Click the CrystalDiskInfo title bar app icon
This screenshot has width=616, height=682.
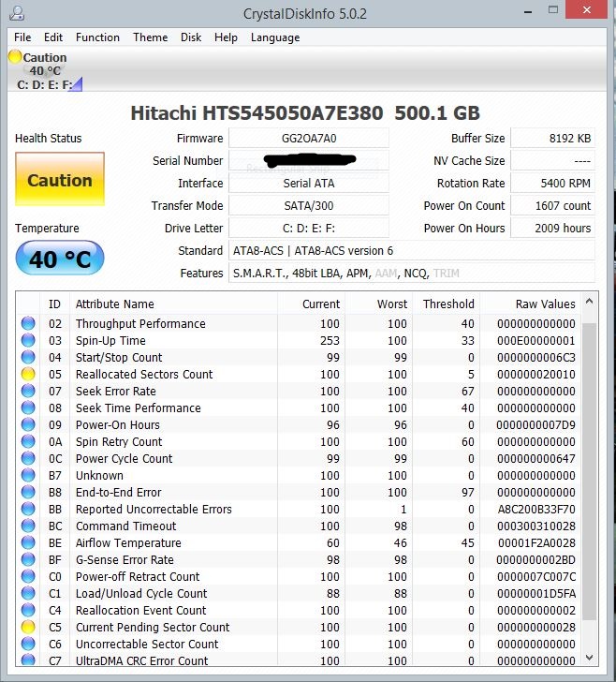[x=17, y=13]
